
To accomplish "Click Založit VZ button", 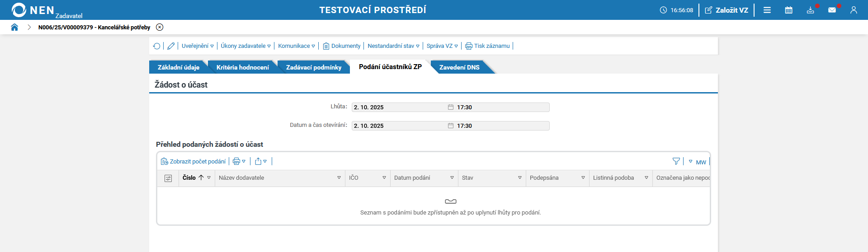I will [x=726, y=10].
